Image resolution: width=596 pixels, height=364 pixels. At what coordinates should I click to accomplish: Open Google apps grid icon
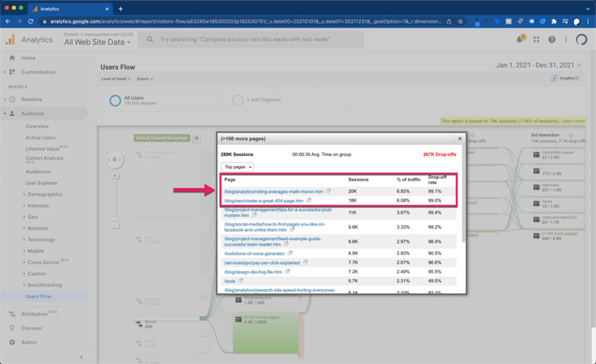coord(536,40)
